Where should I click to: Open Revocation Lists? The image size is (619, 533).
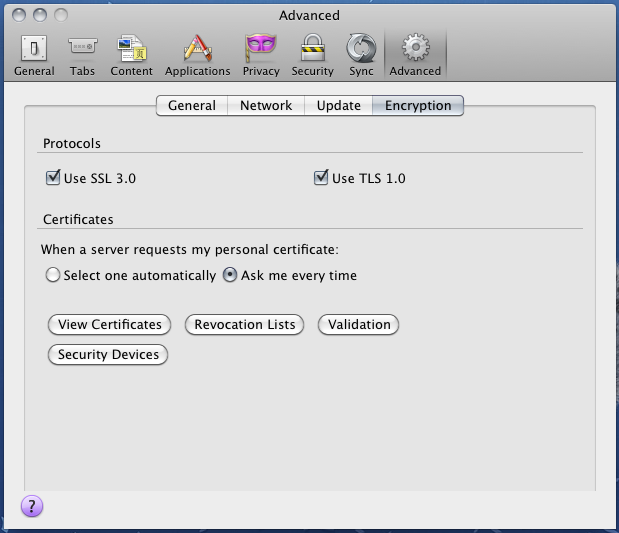[x=245, y=324]
